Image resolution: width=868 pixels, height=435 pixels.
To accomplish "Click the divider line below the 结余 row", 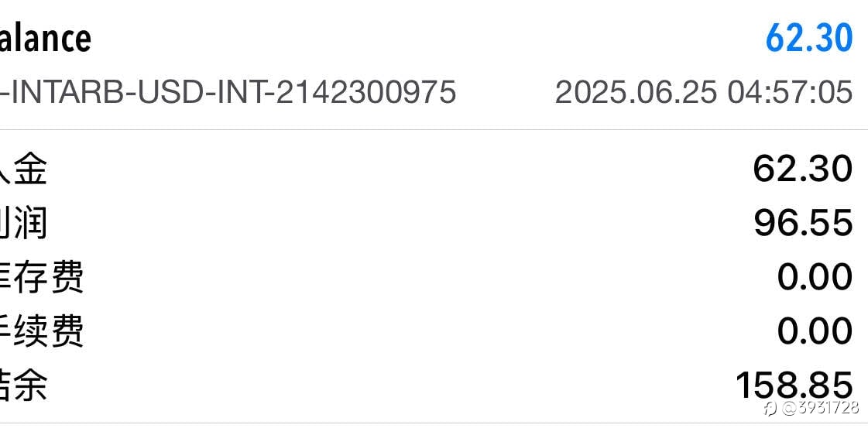I will tap(434, 423).
